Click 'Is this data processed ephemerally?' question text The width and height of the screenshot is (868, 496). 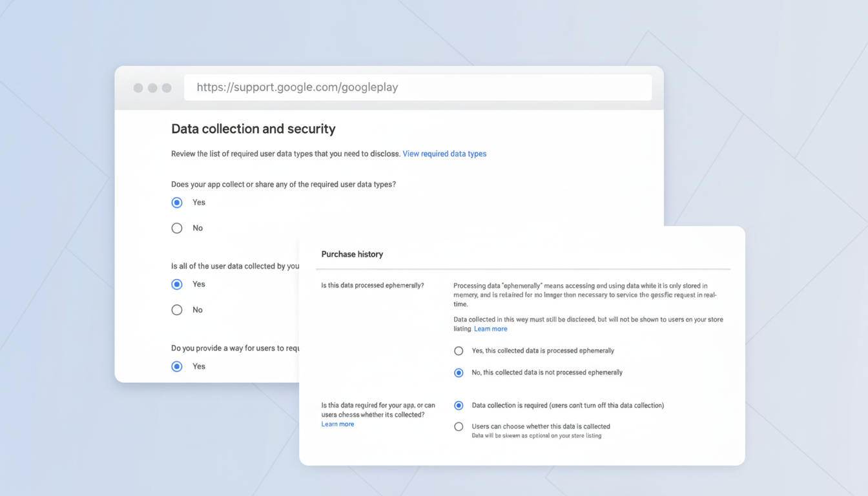372,285
